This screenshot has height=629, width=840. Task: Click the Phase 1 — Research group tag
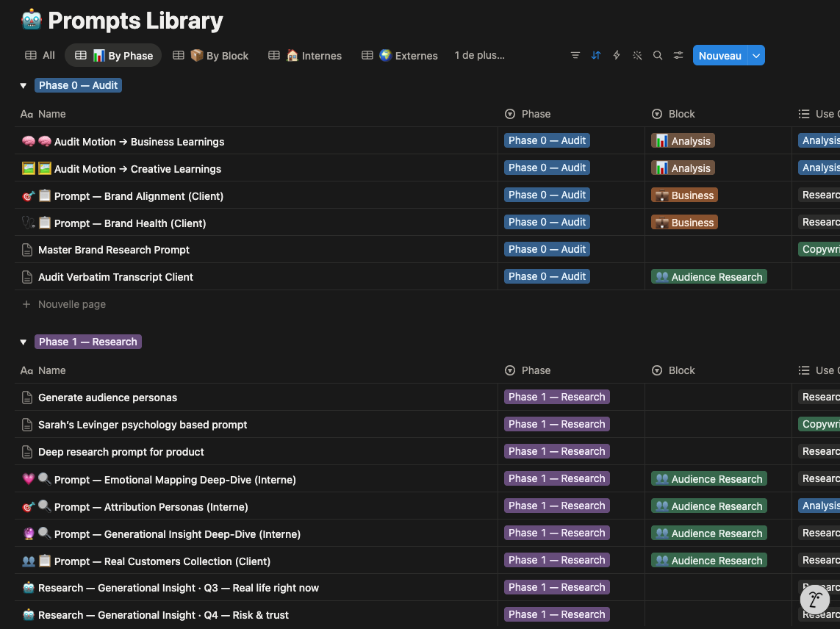point(88,342)
